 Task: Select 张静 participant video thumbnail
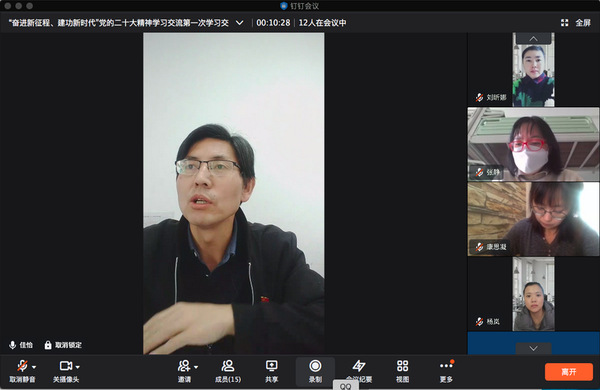click(533, 144)
